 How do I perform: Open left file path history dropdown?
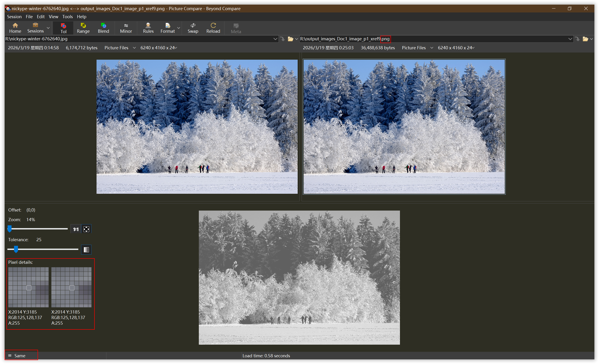[275, 39]
